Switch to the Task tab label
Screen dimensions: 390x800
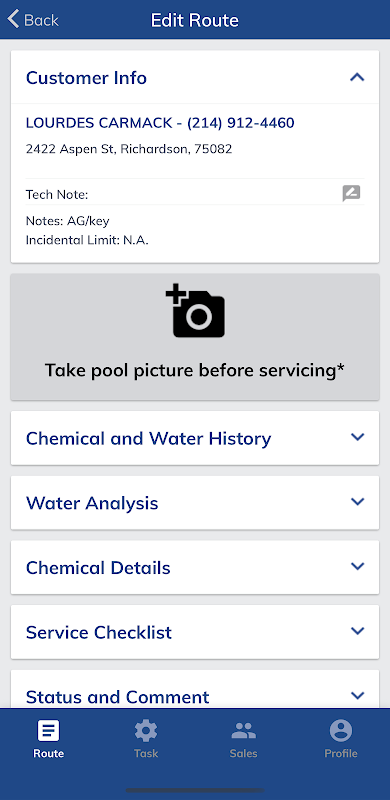coord(146,754)
